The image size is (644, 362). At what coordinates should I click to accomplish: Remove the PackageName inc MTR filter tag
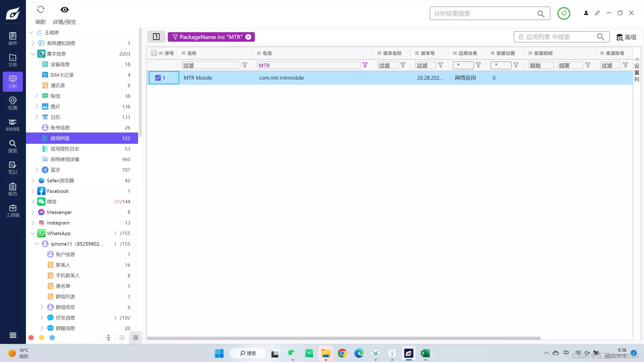(248, 37)
